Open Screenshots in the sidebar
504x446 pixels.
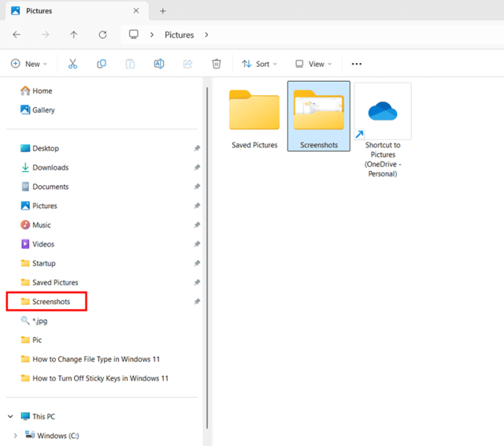[x=45, y=301]
